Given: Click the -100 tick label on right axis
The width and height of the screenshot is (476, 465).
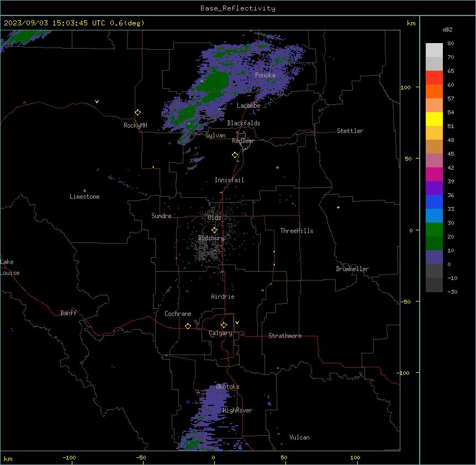Looking at the screenshot, I should (404, 373).
